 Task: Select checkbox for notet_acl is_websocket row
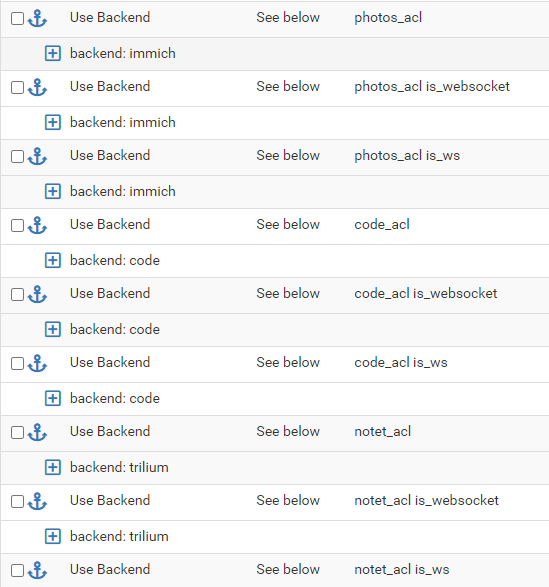pyautogui.click(x=17, y=502)
